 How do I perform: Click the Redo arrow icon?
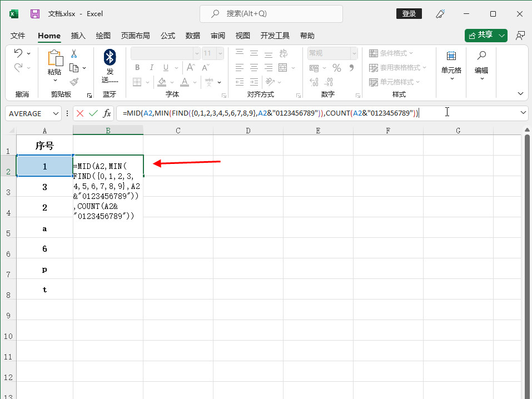pyautogui.click(x=18, y=67)
